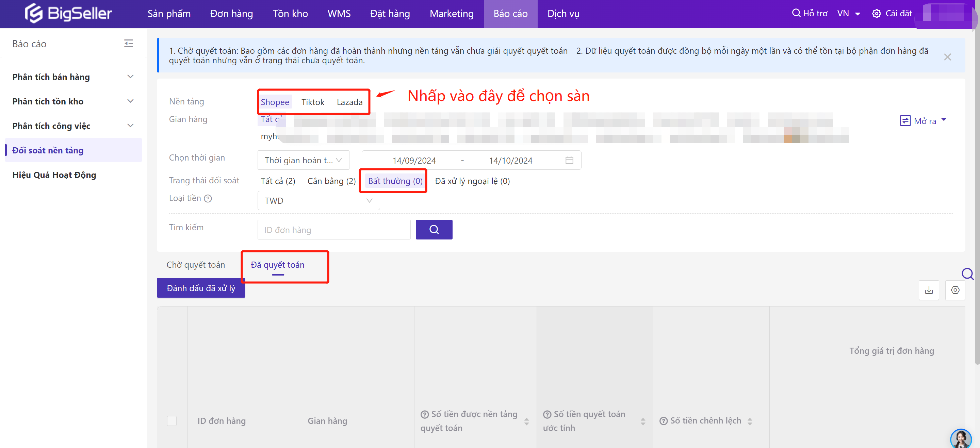Viewport: 980px width, 448px height.
Task: Select the Cân bằng (2) status filter
Action: pyautogui.click(x=331, y=181)
